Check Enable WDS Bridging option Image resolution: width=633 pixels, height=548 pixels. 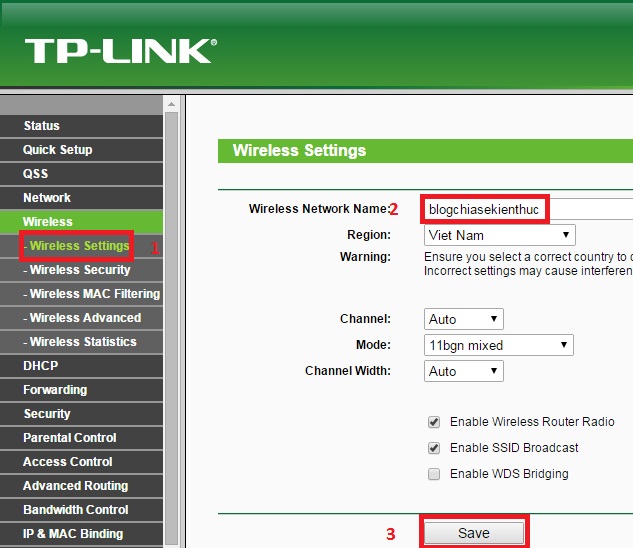(x=434, y=474)
